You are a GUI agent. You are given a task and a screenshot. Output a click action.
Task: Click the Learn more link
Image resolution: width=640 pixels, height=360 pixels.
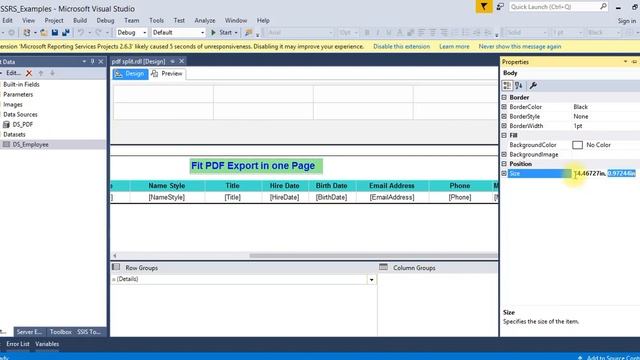(x=454, y=47)
